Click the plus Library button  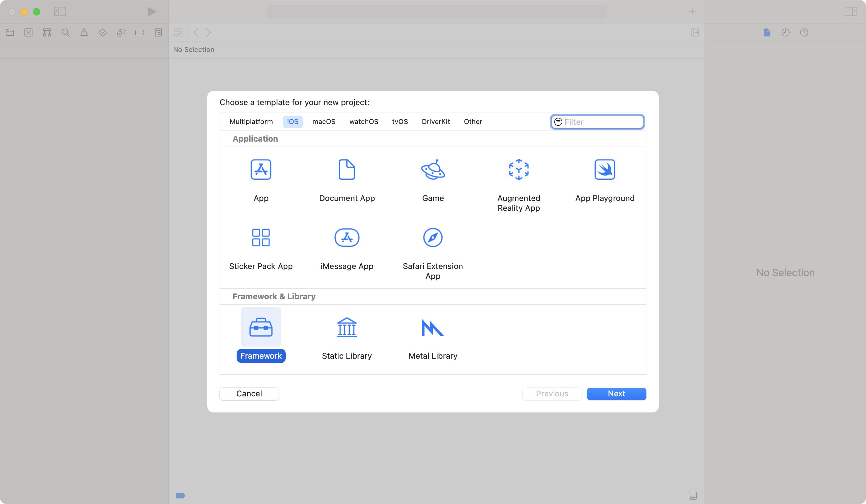pos(692,12)
